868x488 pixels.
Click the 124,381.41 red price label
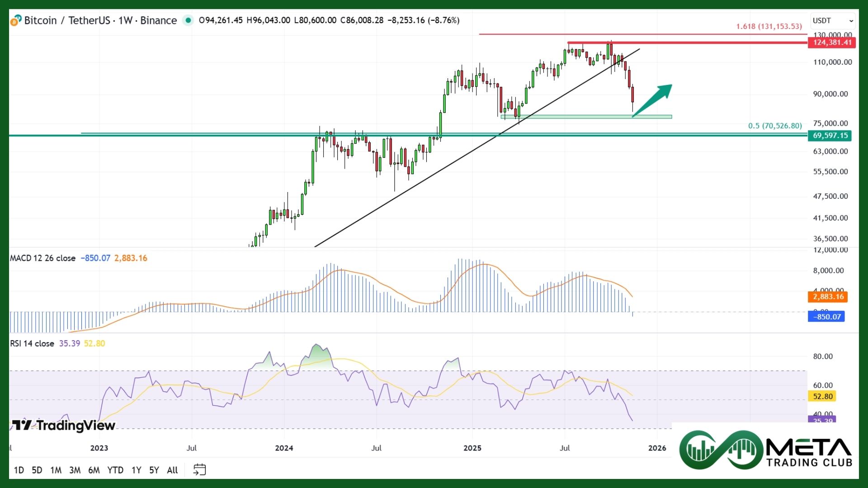(832, 42)
